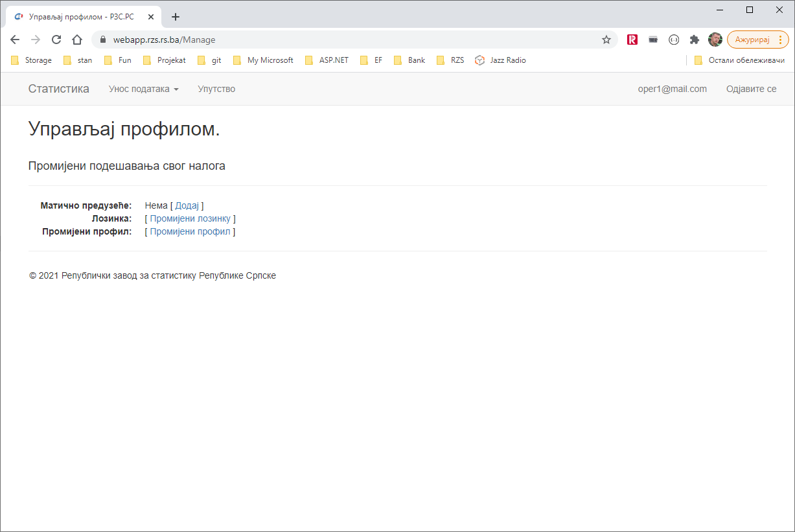Viewport: 795px width, 532px height.
Task: Close the Управљај профилом tab
Action: pyautogui.click(x=151, y=17)
